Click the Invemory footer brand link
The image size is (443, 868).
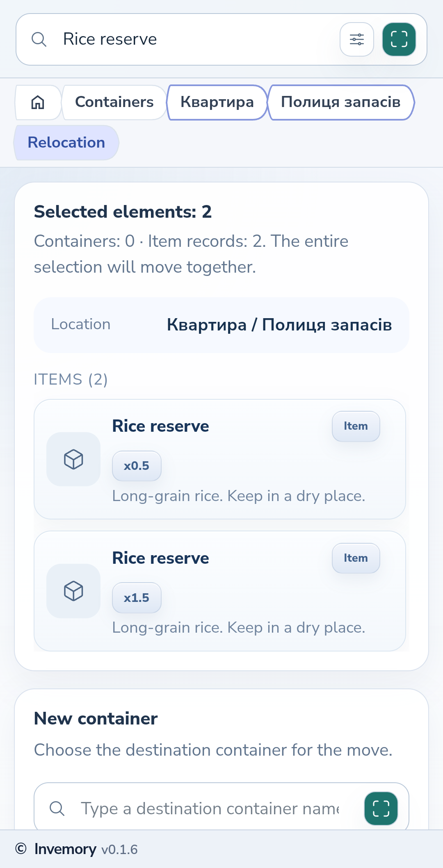pyautogui.click(x=65, y=849)
